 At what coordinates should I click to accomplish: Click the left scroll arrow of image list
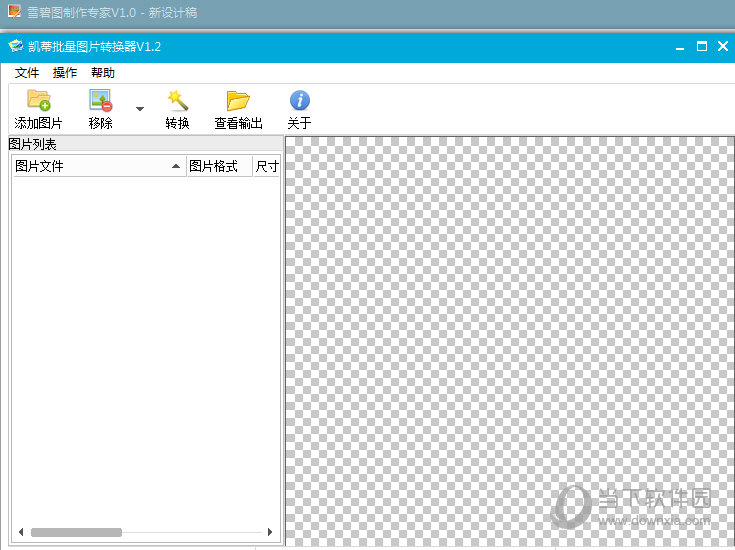point(21,532)
